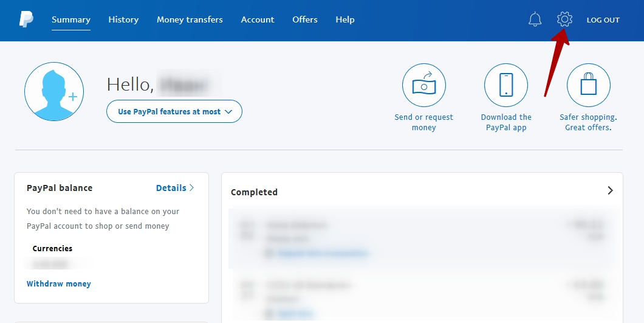Click the PayPal balance heading

click(60, 188)
